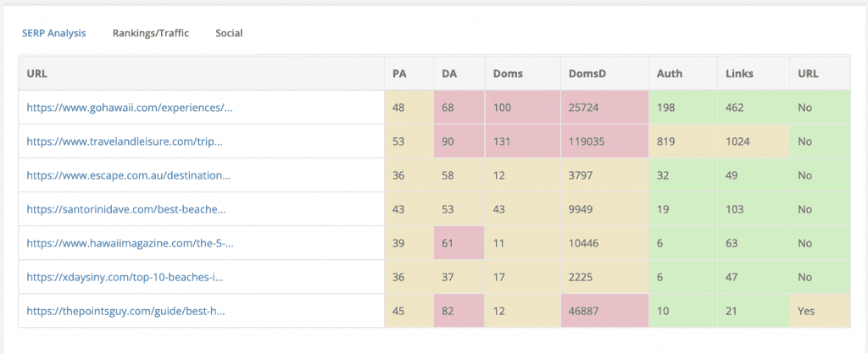868x354 pixels.
Task: Open the gohawaii.com experiences link
Action: (x=129, y=108)
